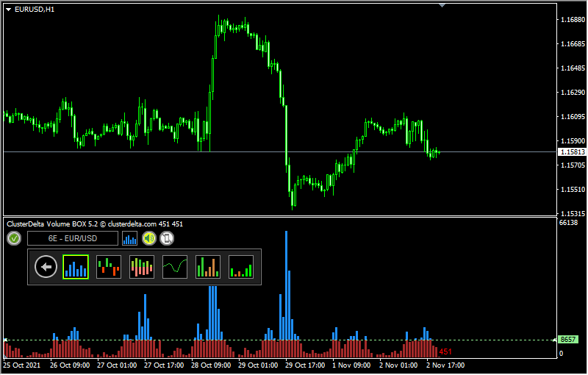Click the 6E - EUR/USD instrument field

73,238
